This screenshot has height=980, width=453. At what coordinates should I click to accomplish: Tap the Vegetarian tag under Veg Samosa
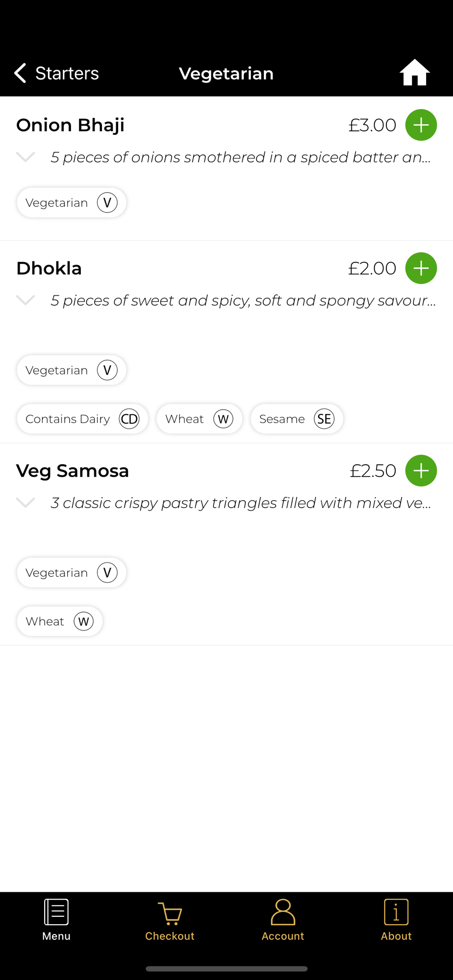[x=72, y=572]
